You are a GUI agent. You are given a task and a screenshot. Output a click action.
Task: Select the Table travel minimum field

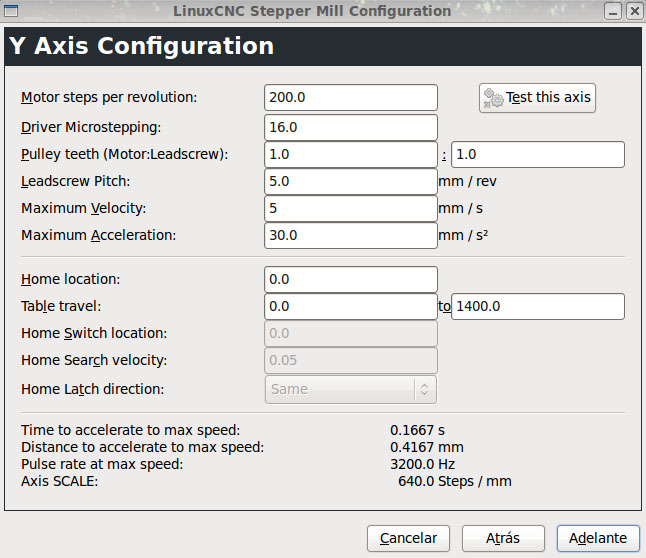[351, 307]
